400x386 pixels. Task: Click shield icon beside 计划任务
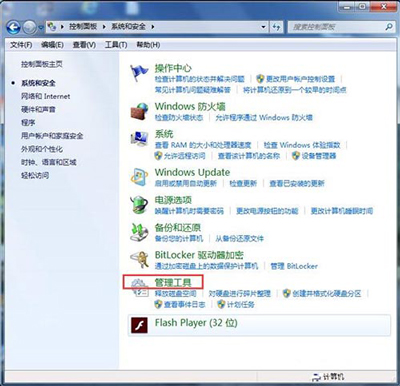point(221,304)
